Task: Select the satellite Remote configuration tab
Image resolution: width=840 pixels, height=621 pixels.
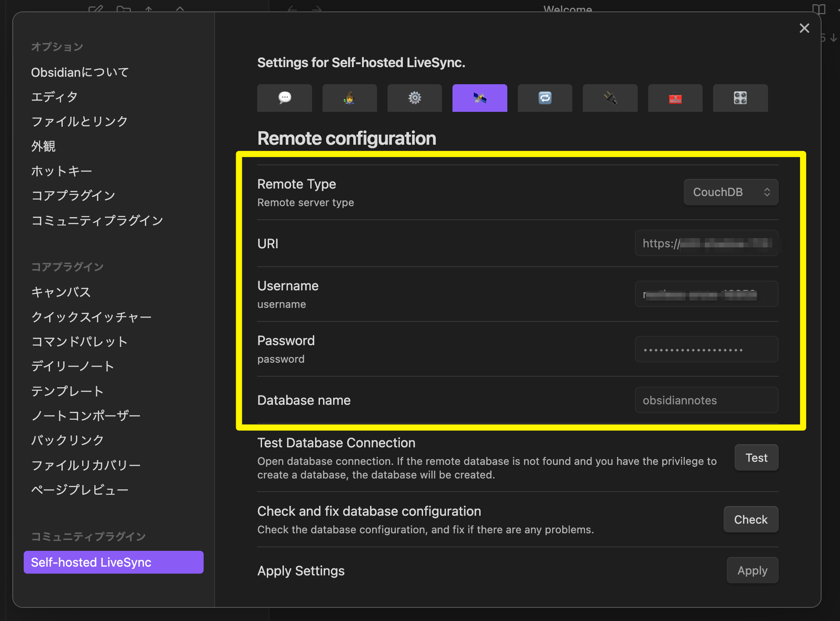Action: click(x=479, y=98)
